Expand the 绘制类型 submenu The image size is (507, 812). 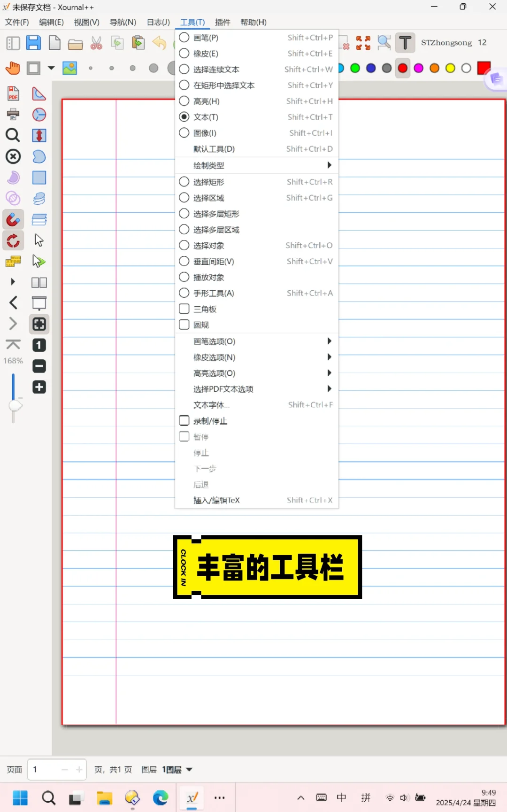tap(256, 165)
